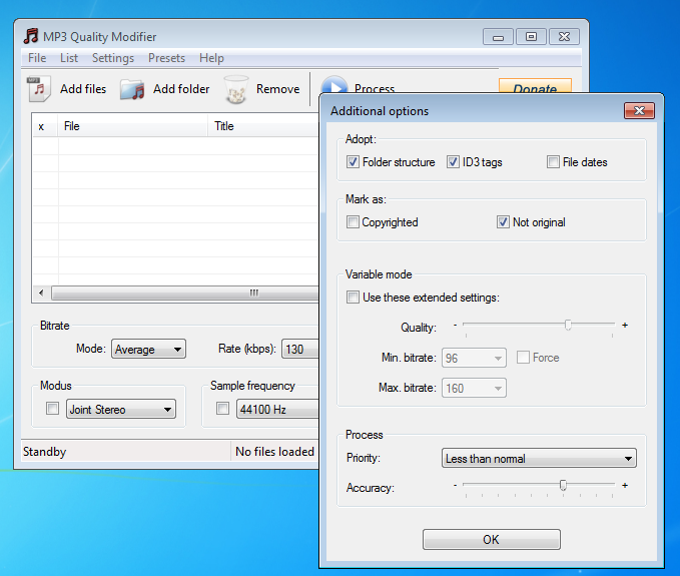Click the Quality slider thumb
Screen dimensions: 680x576
tap(568, 325)
